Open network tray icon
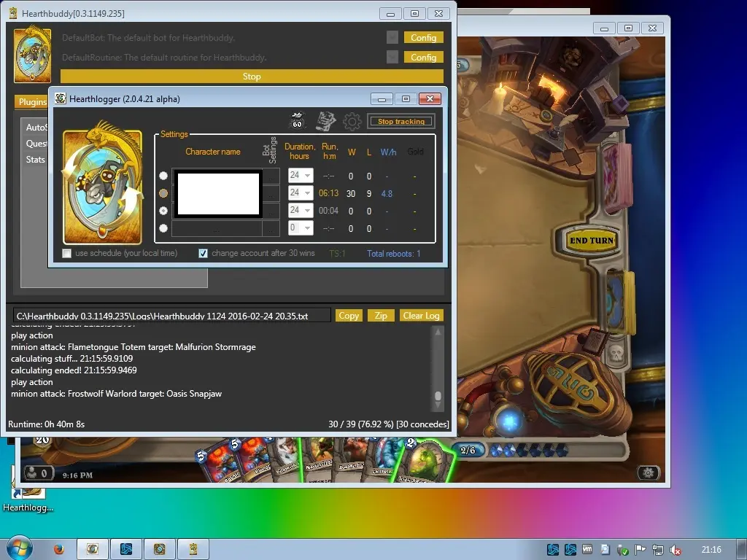Screen dimensions: 747x560 click(x=657, y=550)
